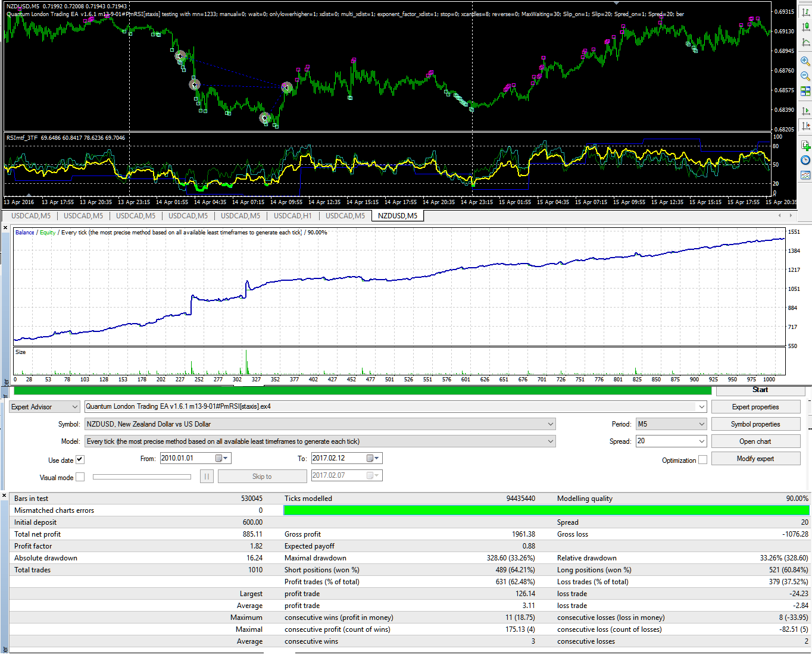Switch chart to bar chart mode
812x658 pixels.
click(805, 12)
